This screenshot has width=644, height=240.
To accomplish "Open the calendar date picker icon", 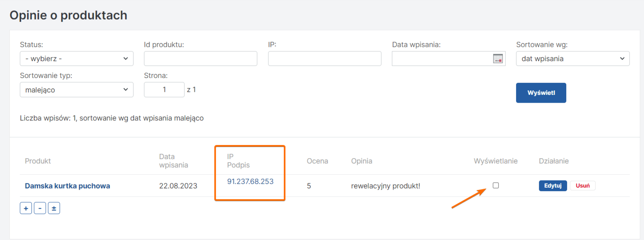I will pos(498,58).
